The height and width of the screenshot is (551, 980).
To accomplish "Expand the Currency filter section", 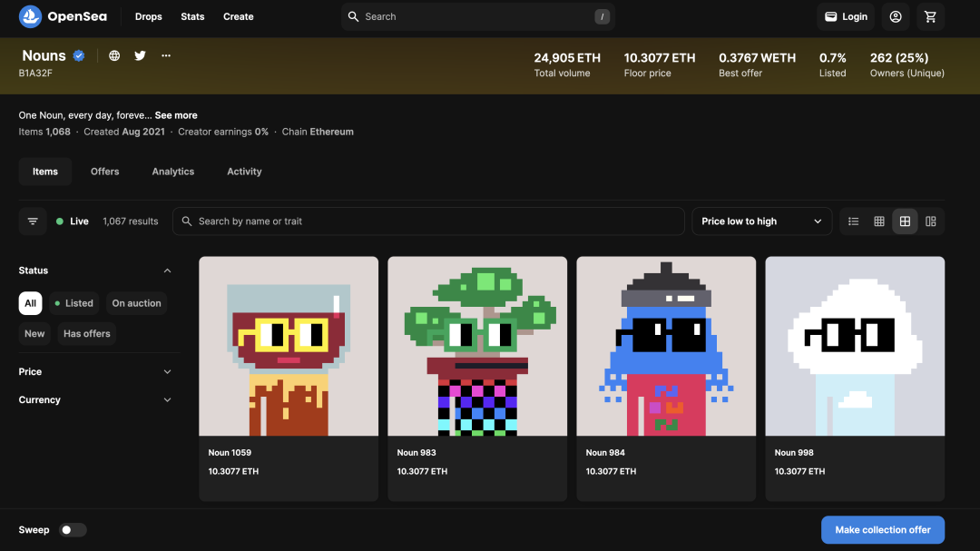I will click(95, 399).
